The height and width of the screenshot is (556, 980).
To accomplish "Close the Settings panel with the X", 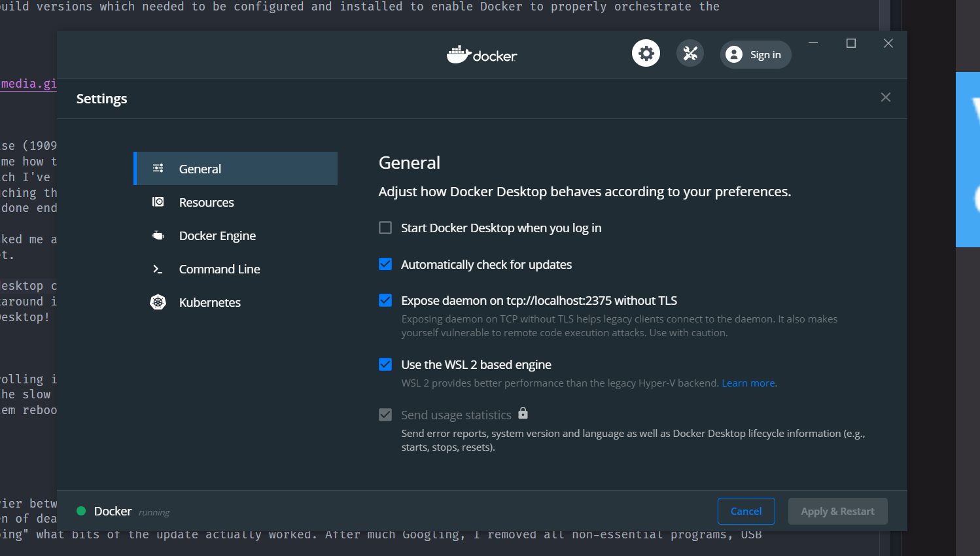I will [x=886, y=97].
